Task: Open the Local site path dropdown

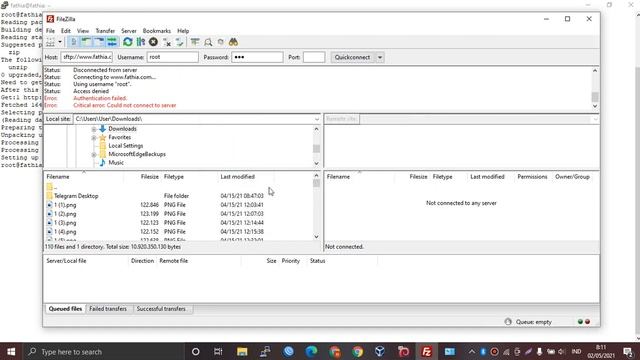Action: [317, 119]
